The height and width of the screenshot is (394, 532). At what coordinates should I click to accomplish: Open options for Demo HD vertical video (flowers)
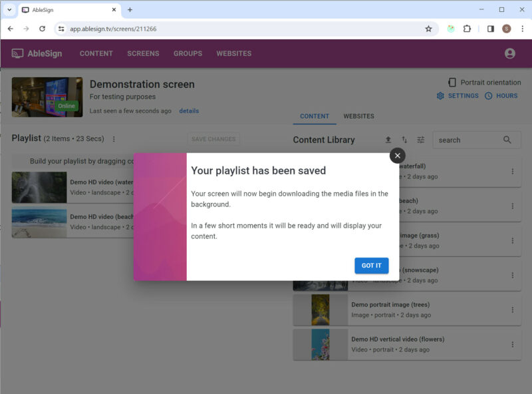coord(513,344)
